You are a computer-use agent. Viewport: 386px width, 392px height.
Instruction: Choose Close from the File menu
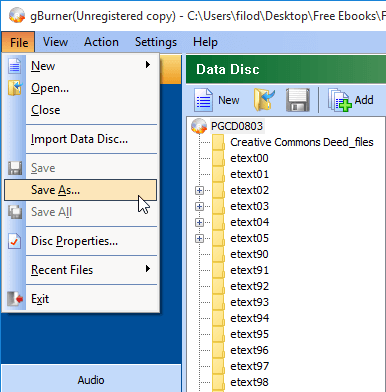[80, 110]
